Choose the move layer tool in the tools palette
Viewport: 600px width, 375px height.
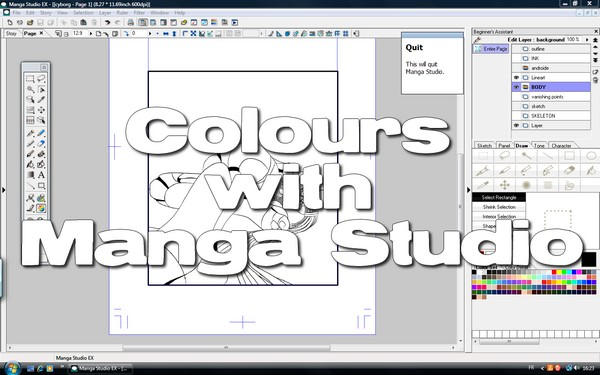pyautogui.click(x=41, y=110)
